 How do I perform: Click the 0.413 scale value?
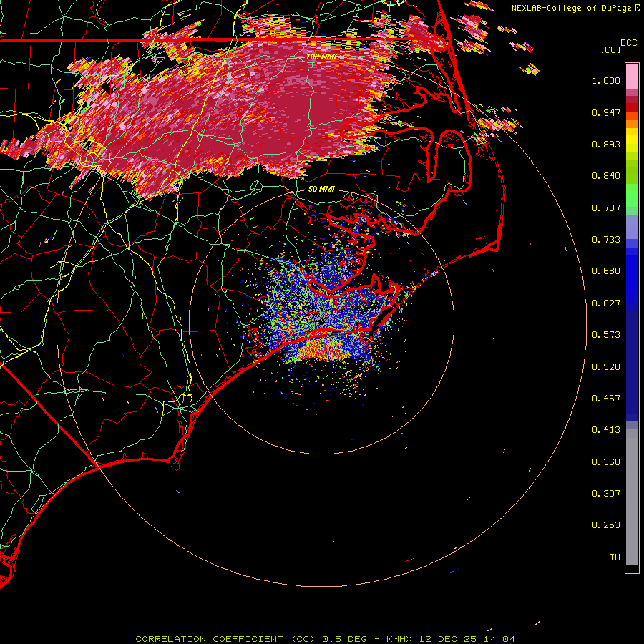pos(606,430)
